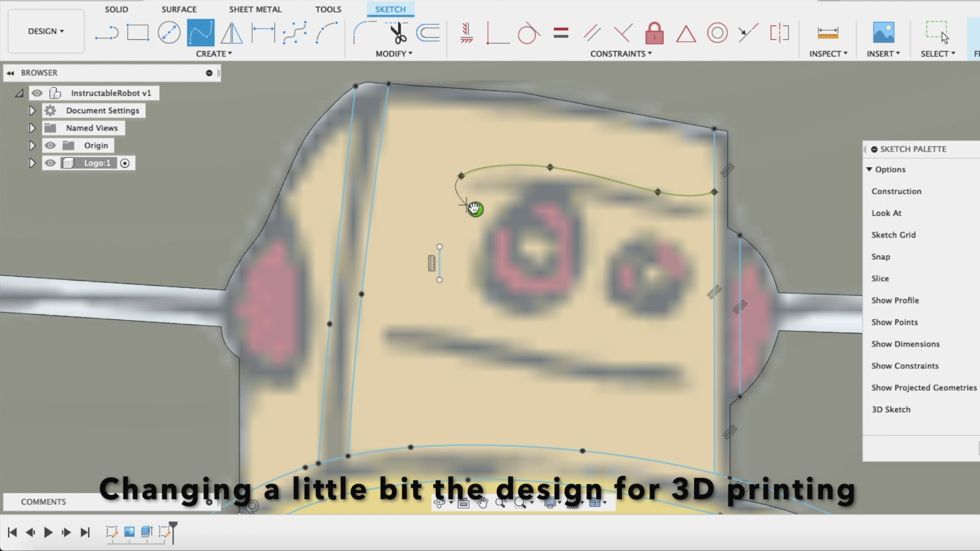Collapse the Options section in Sketch Palette
The height and width of the screenshot is (551, 980).
[x=870, y=169]
